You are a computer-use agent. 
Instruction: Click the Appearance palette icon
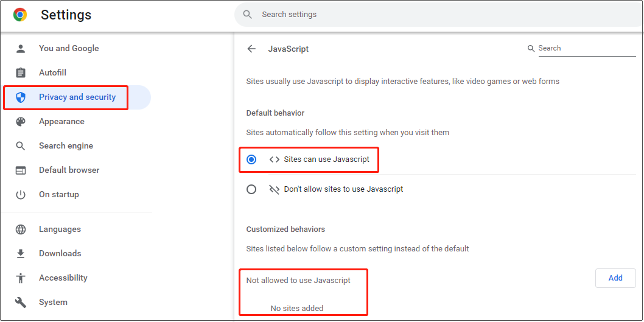coord(21,122)
